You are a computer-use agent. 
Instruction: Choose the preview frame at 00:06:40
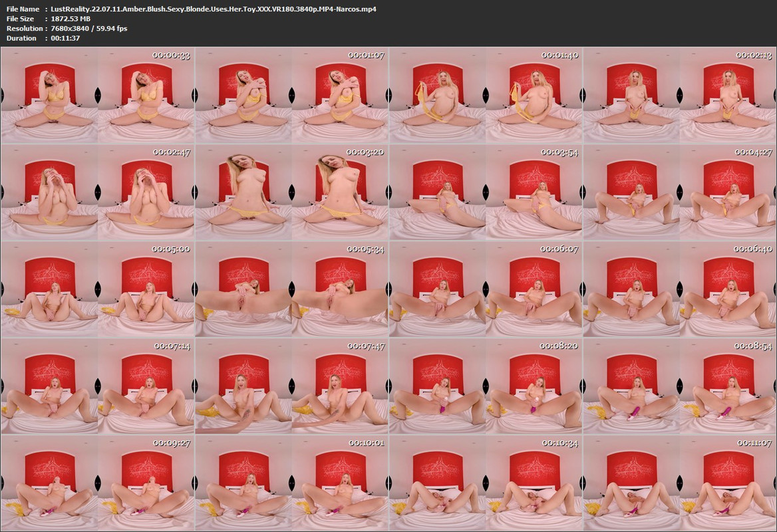[679, 290]
